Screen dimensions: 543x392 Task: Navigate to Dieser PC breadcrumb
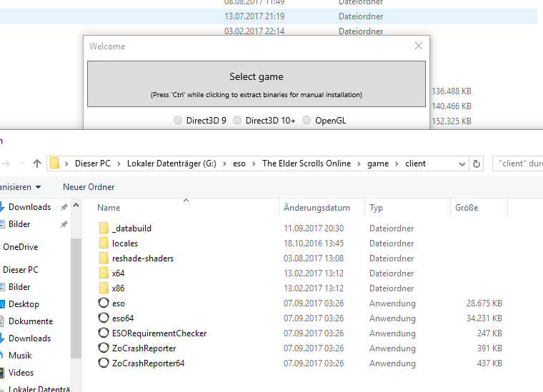tap(92, 164)
